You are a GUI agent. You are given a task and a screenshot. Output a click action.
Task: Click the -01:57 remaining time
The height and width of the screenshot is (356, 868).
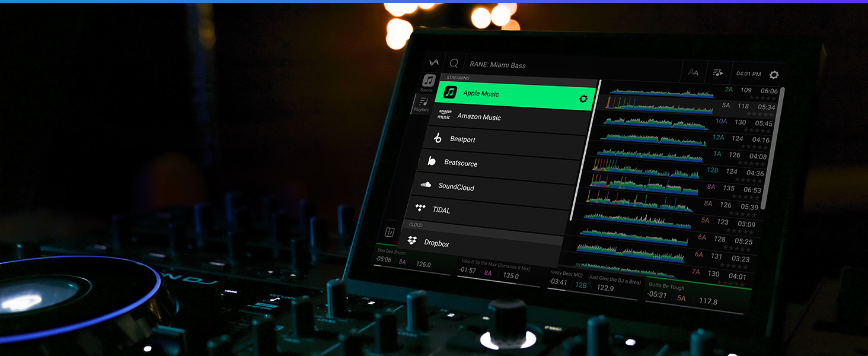tap(468, 271)
